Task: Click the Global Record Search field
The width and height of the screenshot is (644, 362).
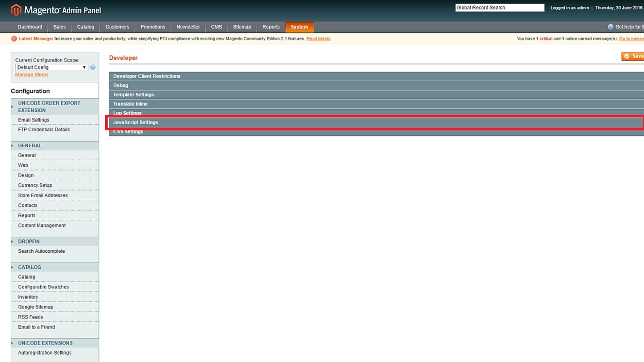Action: tap(499, 8)
